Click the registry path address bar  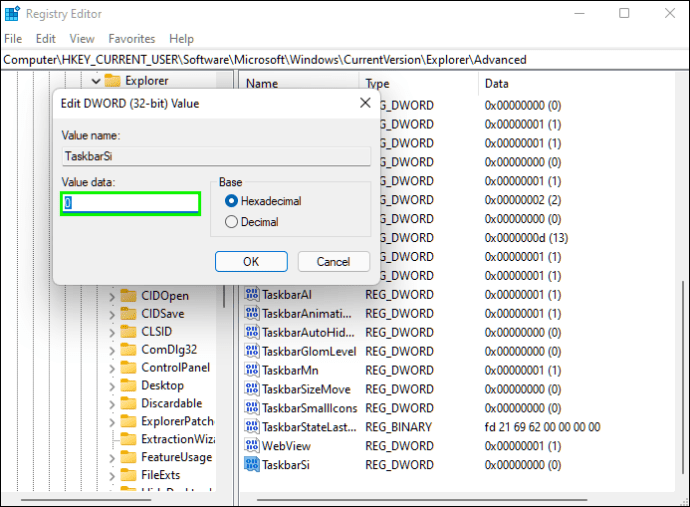pos(345,60)
